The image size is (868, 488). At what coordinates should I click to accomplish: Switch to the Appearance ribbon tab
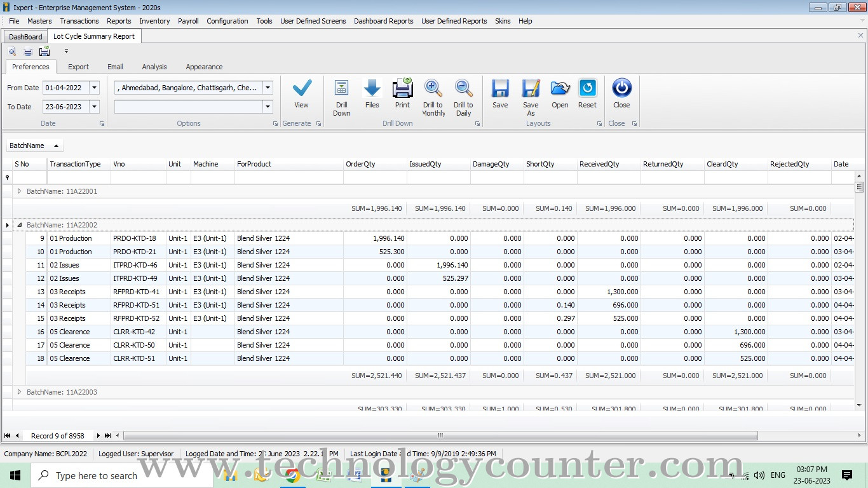(x=204, y=67)
